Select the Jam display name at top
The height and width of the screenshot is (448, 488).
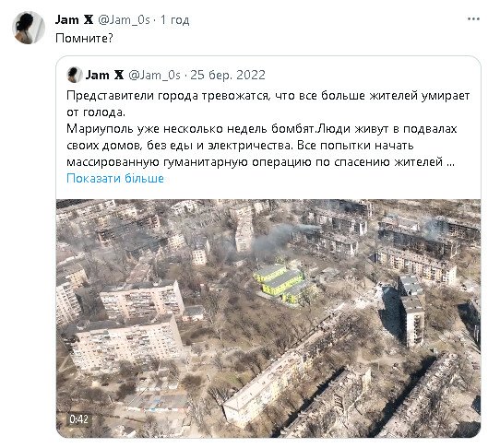67,19
